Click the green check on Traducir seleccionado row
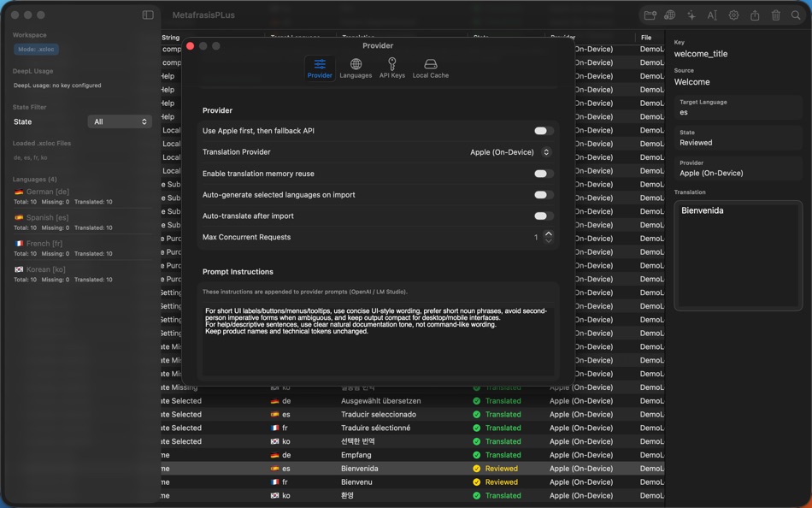The width and height of the screenshot is (812, 508). tap(476, 415)
